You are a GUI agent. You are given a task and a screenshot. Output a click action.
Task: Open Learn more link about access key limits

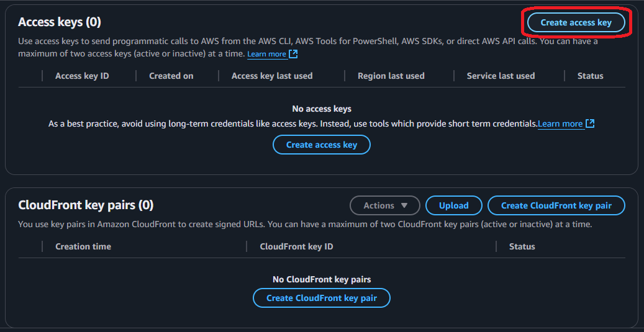click(266, 54)
